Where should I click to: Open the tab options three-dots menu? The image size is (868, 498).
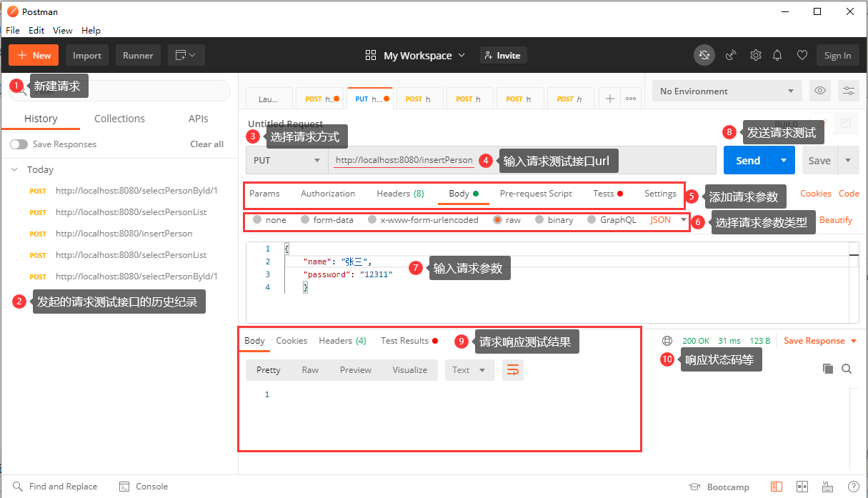click(x=631, y=99)
